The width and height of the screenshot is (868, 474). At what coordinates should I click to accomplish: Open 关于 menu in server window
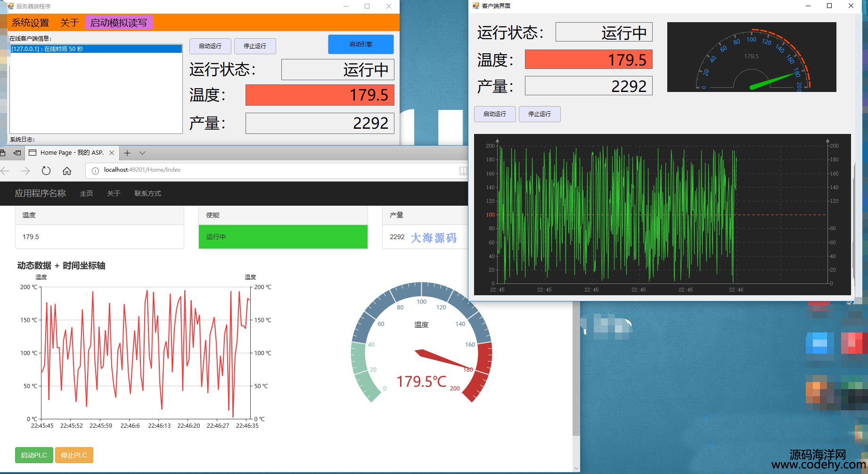[69, 23]
